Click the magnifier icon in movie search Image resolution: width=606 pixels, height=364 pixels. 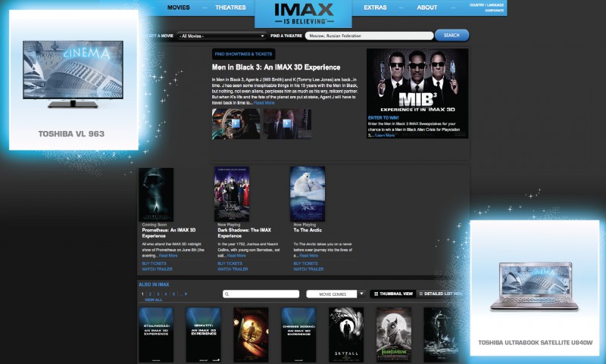coord(226,294)
